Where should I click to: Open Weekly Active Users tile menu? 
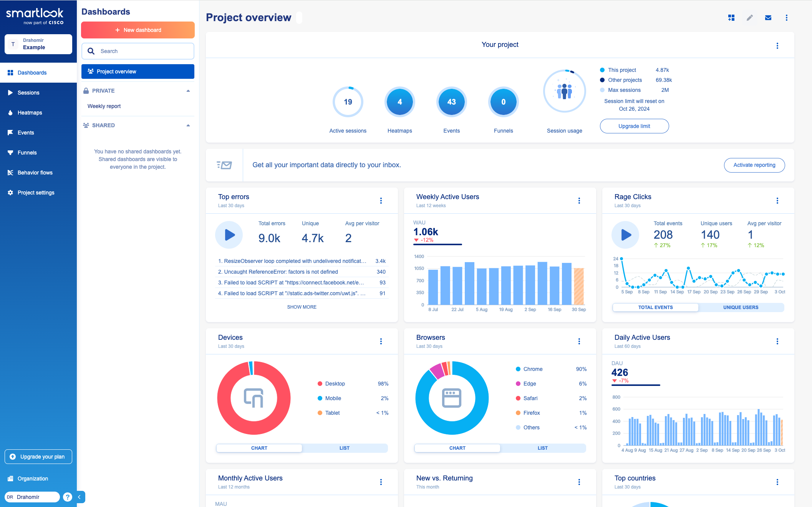(x=579, y=201)
